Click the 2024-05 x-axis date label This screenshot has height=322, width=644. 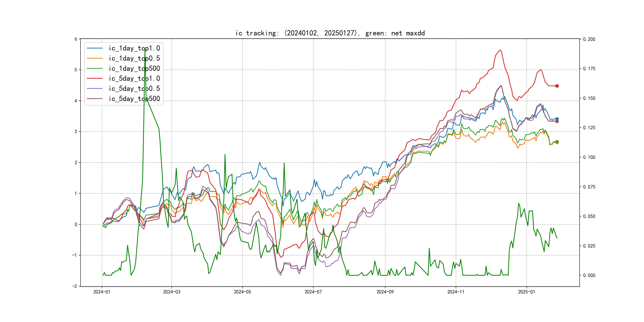point(242,292)
